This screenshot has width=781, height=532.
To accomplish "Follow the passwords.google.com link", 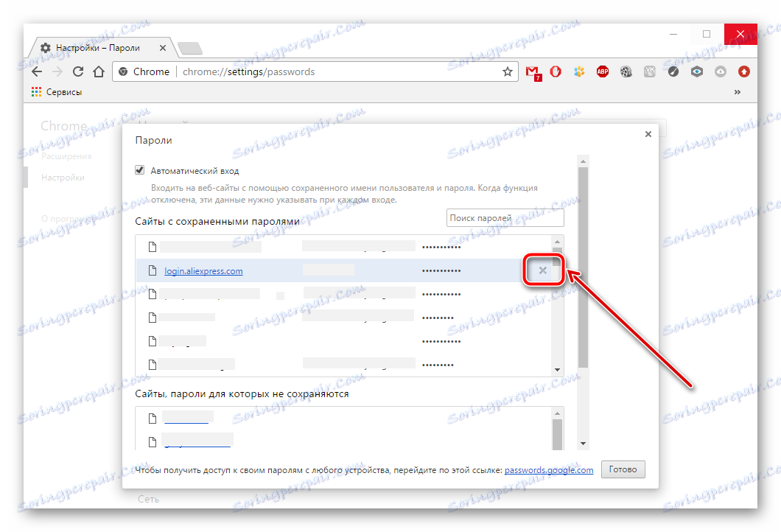I will coord(548,469).
